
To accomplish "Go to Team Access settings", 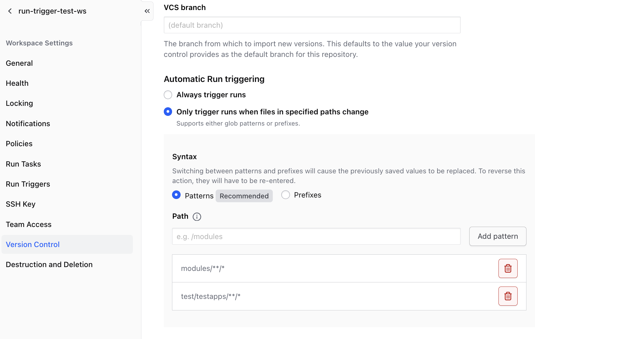I will coord(29,224).
